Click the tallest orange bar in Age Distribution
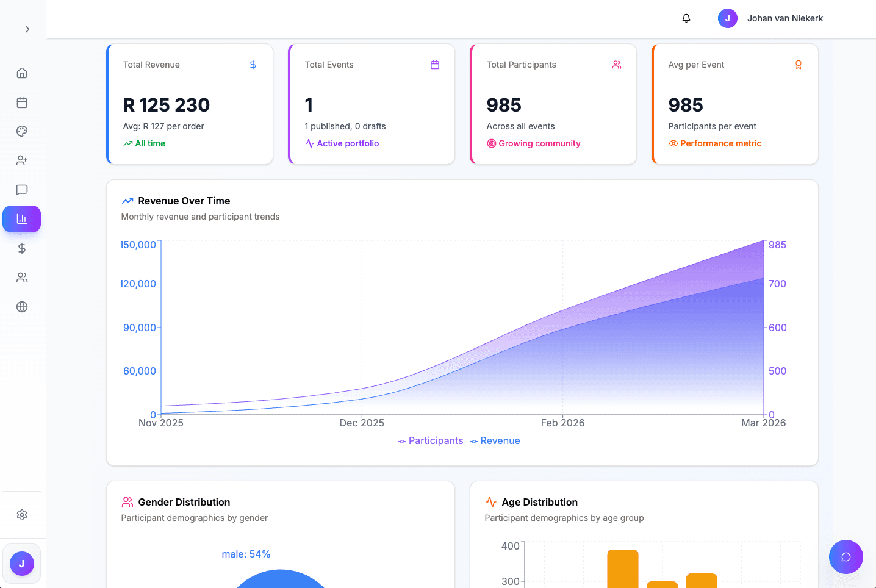876x588 pixels. pyautogui.click(x=623, y=567)
